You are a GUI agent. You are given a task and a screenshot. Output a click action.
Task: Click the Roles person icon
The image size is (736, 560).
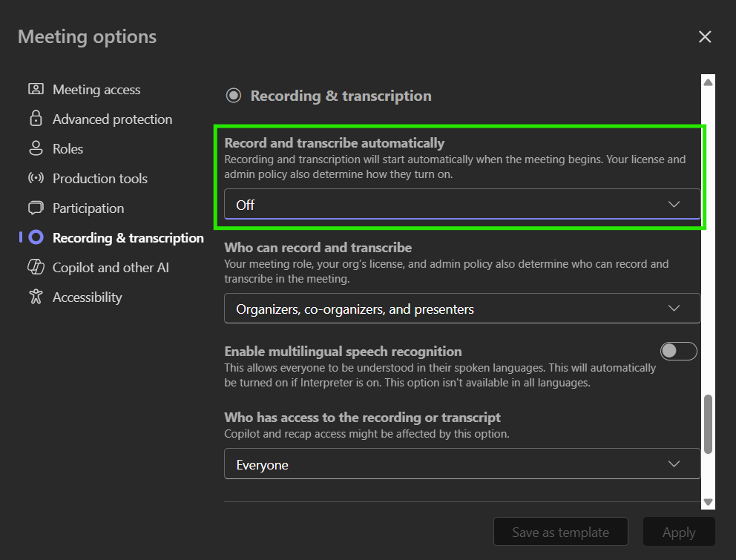(36, 148)
